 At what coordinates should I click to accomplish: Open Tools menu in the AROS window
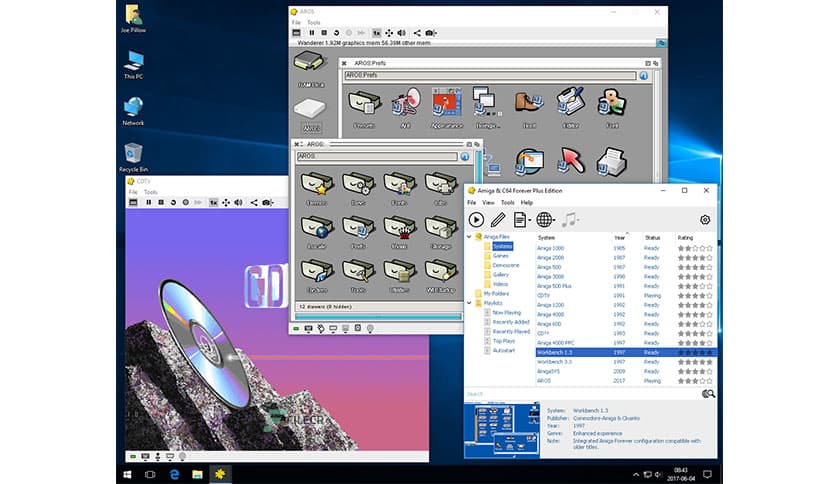pos(314,22)
